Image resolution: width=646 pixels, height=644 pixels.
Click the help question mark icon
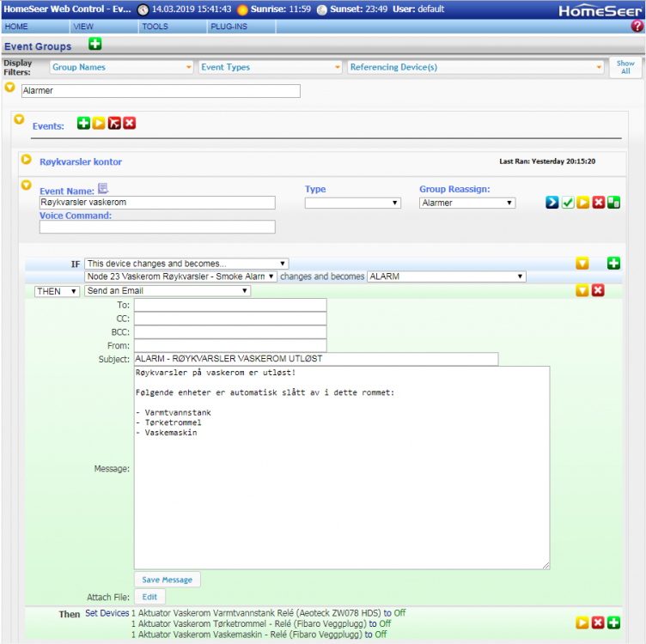pyautogui.click(x=637, y=27)
